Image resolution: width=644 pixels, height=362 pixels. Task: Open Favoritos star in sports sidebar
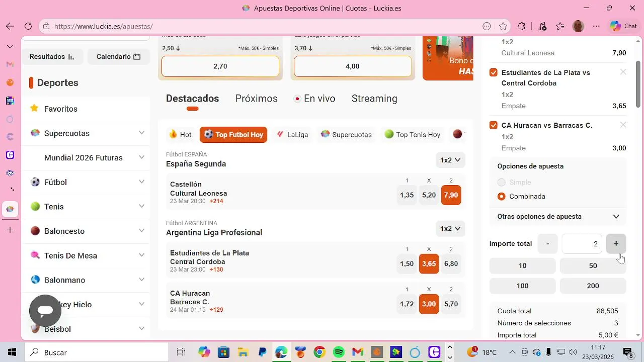tap(34, 109)
